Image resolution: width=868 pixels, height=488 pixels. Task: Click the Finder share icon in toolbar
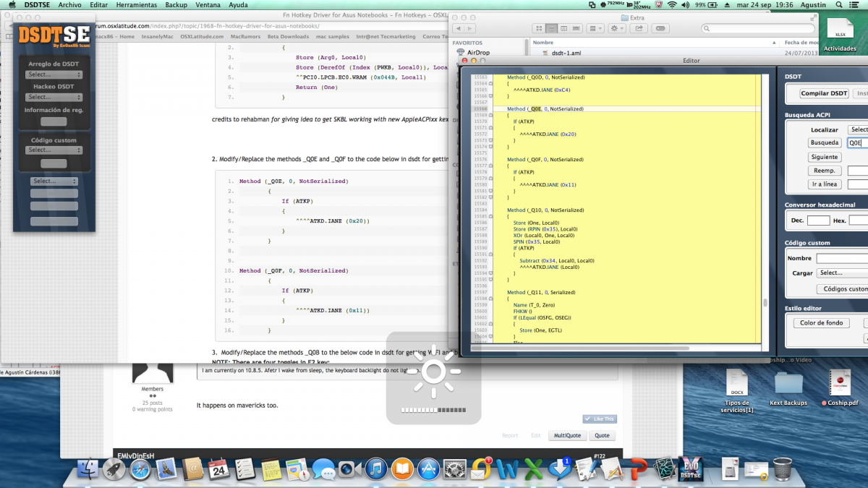[x=639, y=28]
